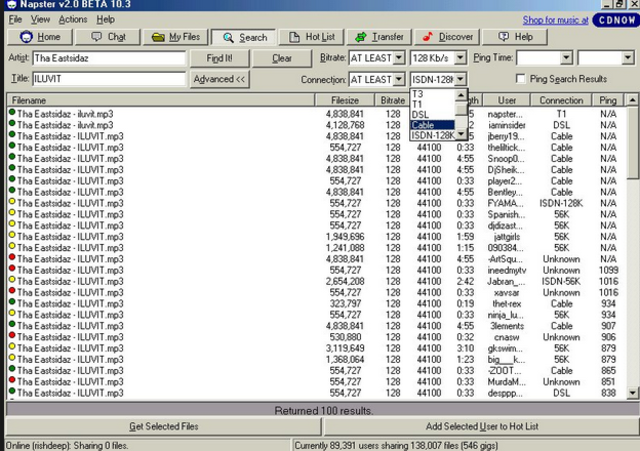
Task: Select the ILUVIT.mp3 result from ineedmytv
Action: 316,270
